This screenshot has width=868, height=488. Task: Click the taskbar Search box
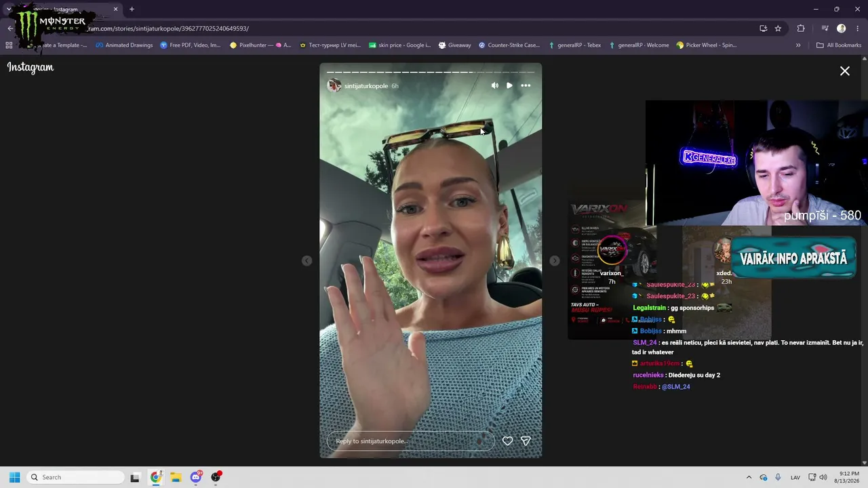[x=75, y=477]
